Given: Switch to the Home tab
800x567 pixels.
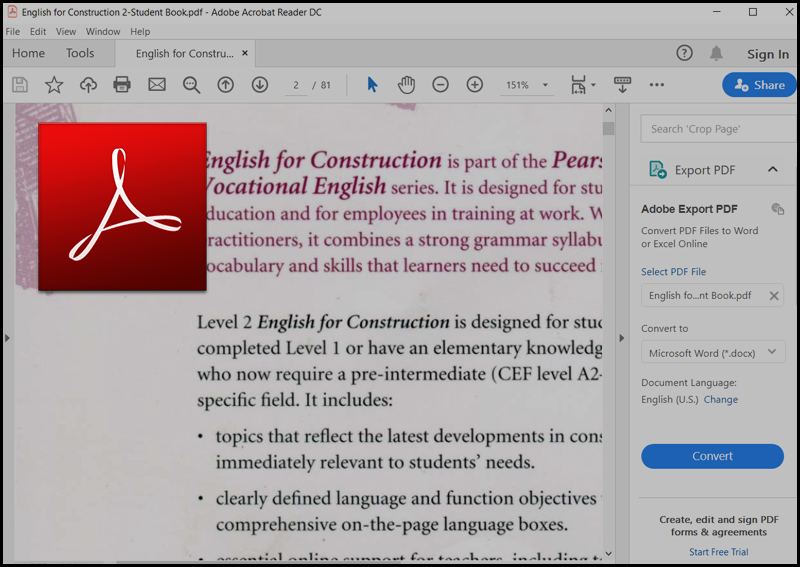Looking at the screenshot, I should pyautogui.click(x=29, y=53).
